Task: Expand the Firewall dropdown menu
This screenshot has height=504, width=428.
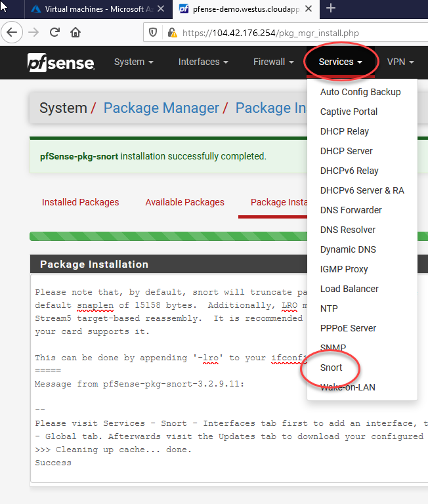Action: pos(273,62)
